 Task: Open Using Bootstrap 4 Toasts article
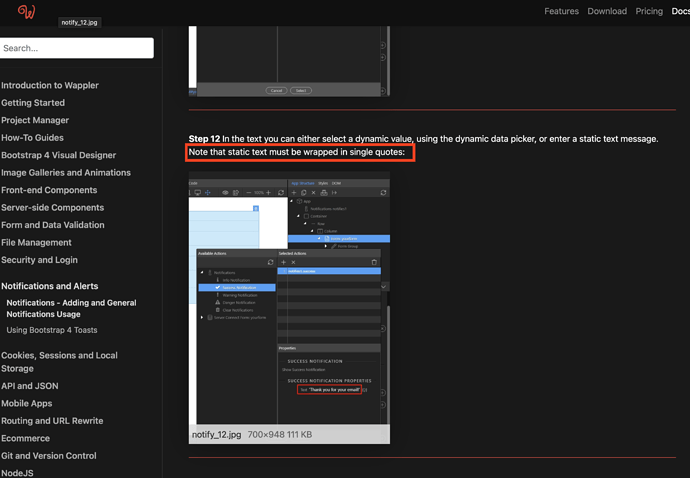(x=52, y=330)
